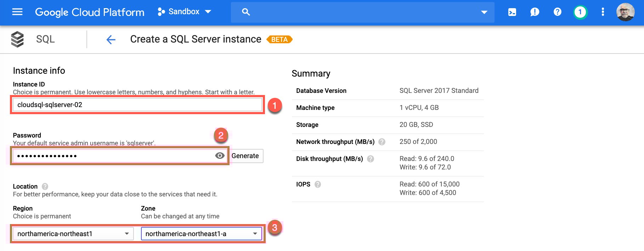Open the user account avatar
Image resolution: width=644 pixels, height=251 pixels.
pos(625,12)
